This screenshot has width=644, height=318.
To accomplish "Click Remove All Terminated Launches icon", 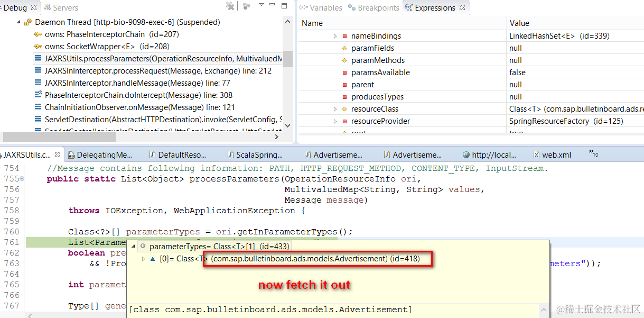I will [x=230, y=6].
